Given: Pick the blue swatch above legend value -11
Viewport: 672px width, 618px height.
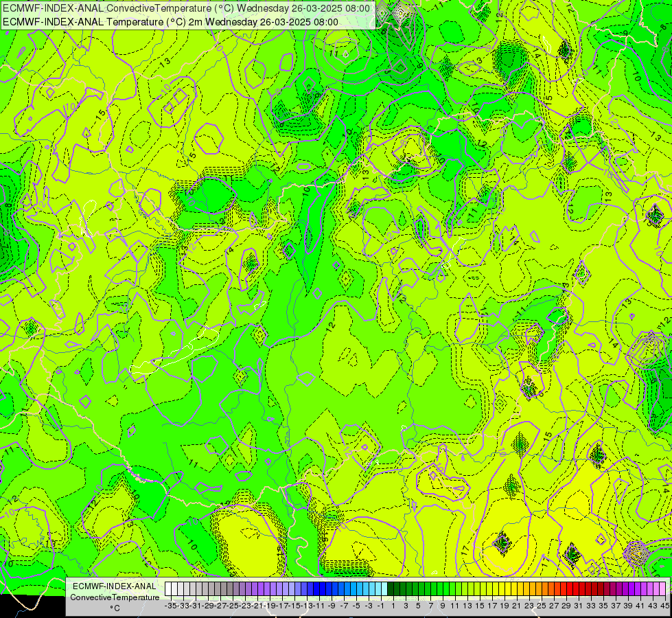Looking at the screenshot, I should (x=316, y=589).
